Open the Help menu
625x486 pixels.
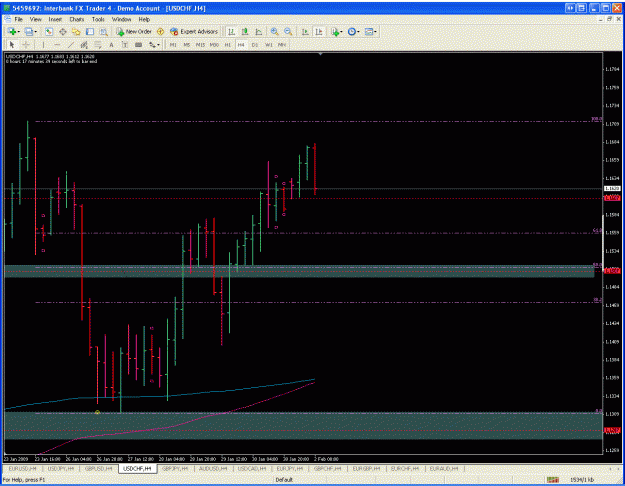[x=144, y=19]
